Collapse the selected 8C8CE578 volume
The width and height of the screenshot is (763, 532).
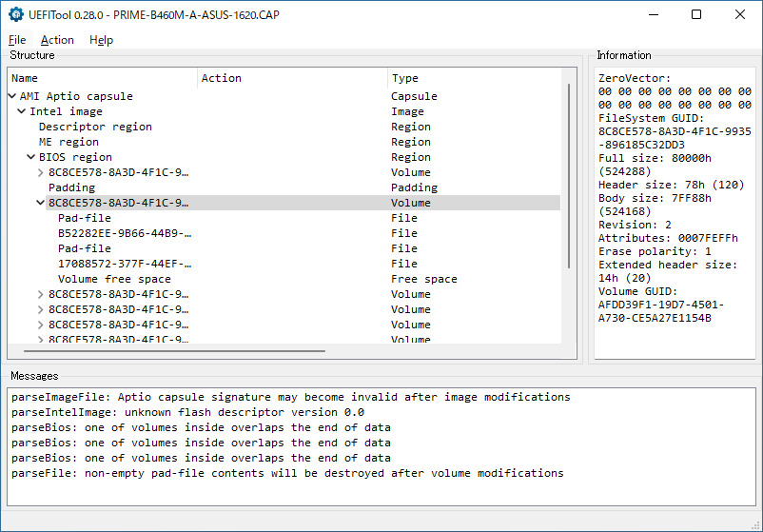coord(40,203)
